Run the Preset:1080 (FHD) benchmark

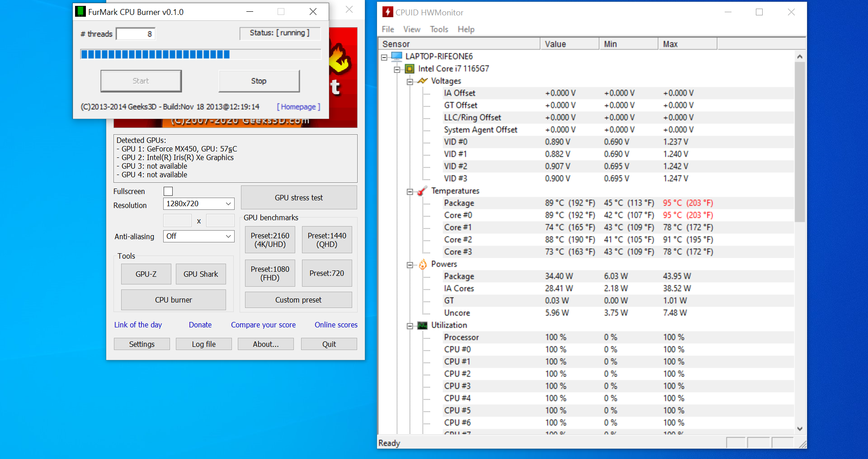coord(270,273)
